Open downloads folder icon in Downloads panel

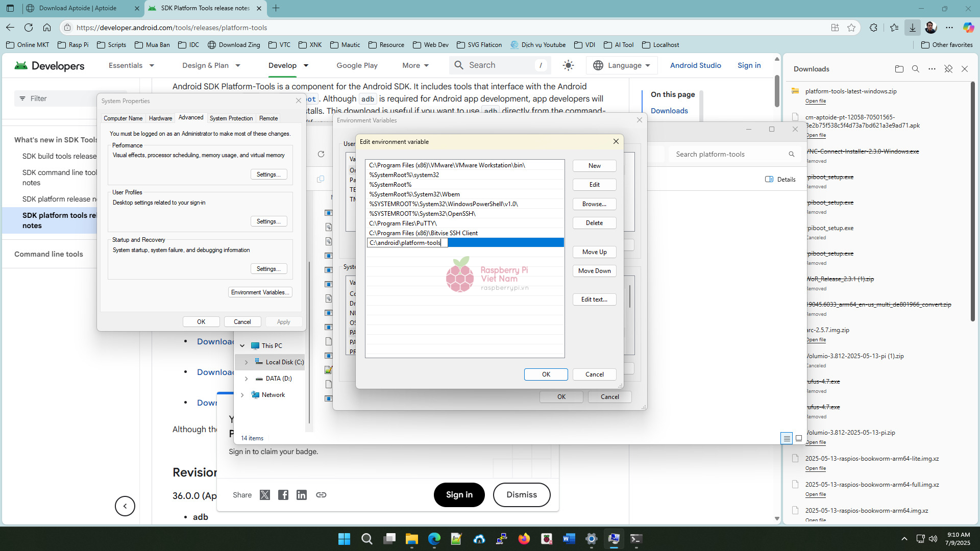click(x=899, y=69)
